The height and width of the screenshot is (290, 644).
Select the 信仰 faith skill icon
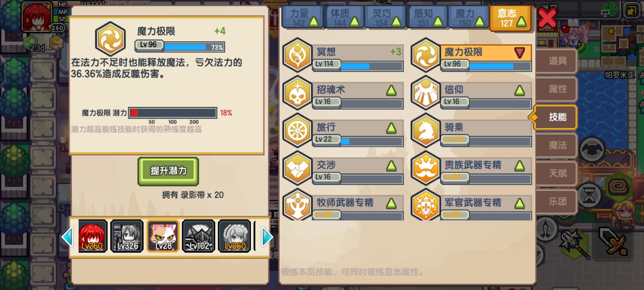(x=426, y=93)
